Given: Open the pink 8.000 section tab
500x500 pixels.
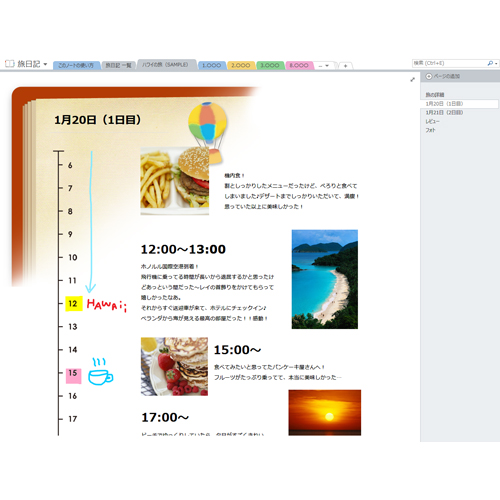Looking at the screenshot, I should point(299,65).
